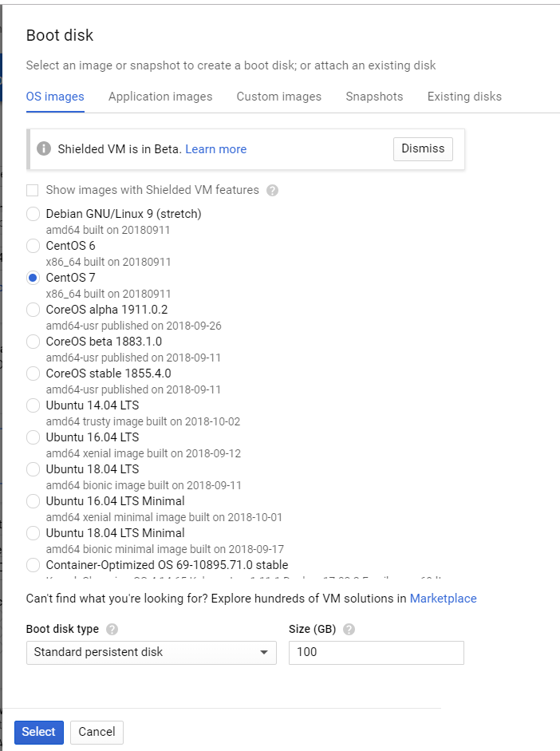Click the Size (GB) input field

(376, 652)
